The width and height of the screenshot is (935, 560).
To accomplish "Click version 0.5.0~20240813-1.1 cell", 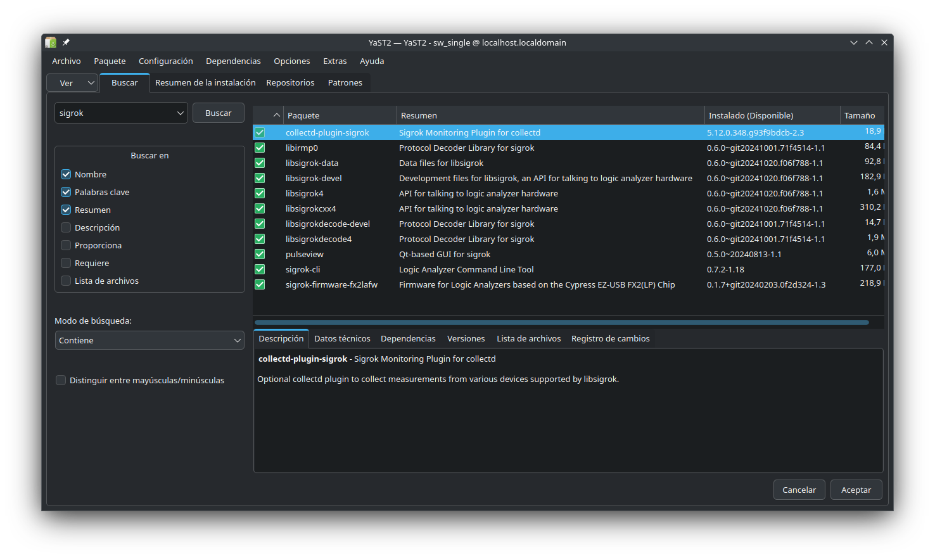I will pos(744,254).
